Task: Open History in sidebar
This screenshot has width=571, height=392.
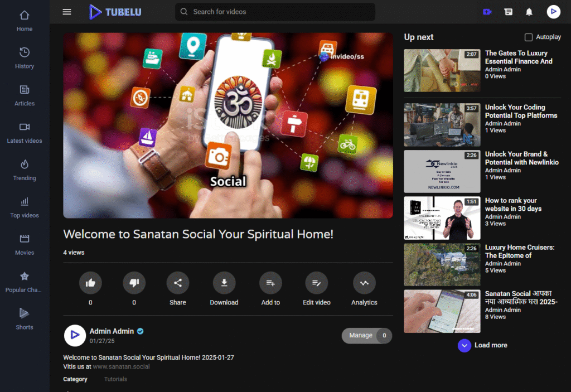Action: tap(25, 59)
